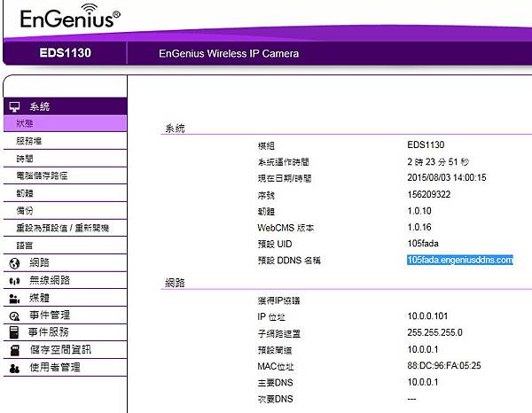Click the 預設 UID label
Screen dimensions: 532x413
tap(275, 244)
